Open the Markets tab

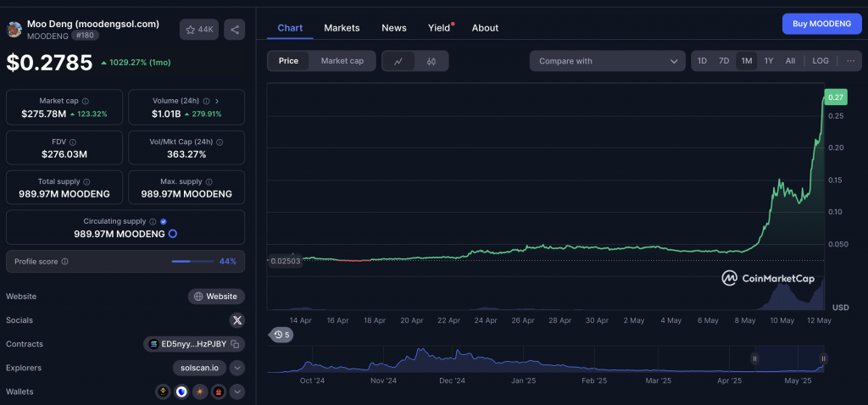tap(342, 28)
